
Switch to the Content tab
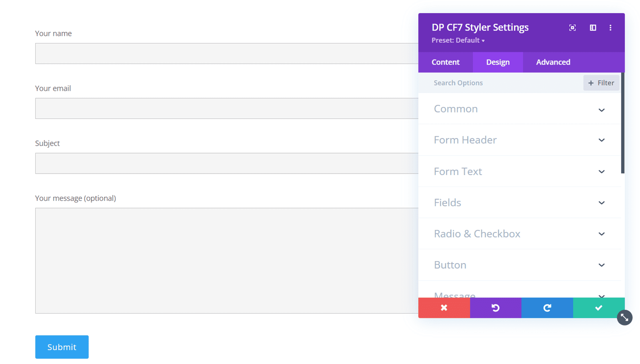(x=445, y=62)
